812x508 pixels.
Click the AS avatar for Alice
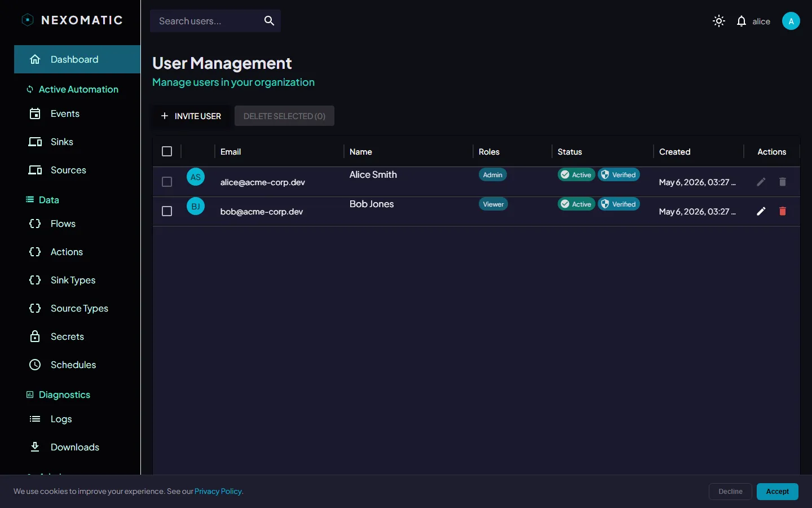tap(196, 177)
